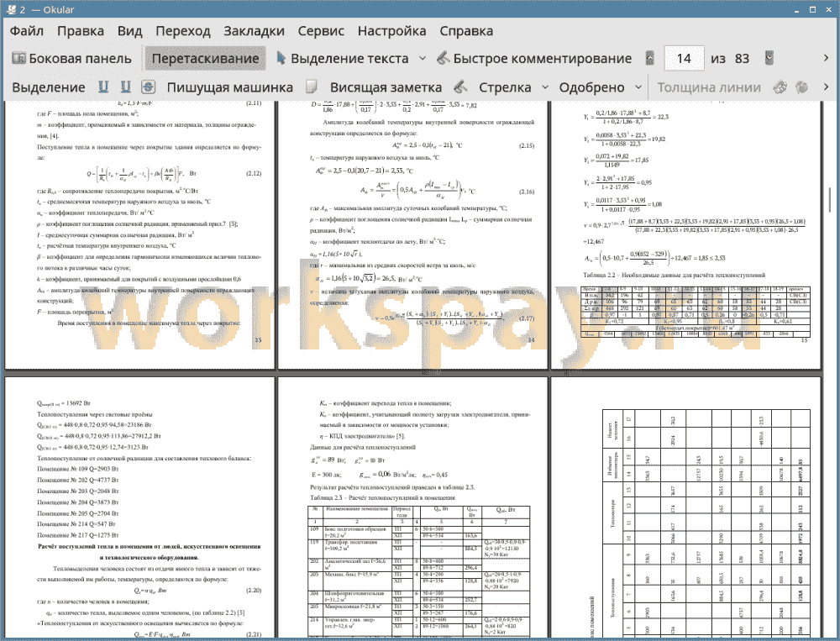Screen dimensions: 840x641
Task: Click the page 13 thumbnail with formula 2.12
Action: tap(139, 234)
